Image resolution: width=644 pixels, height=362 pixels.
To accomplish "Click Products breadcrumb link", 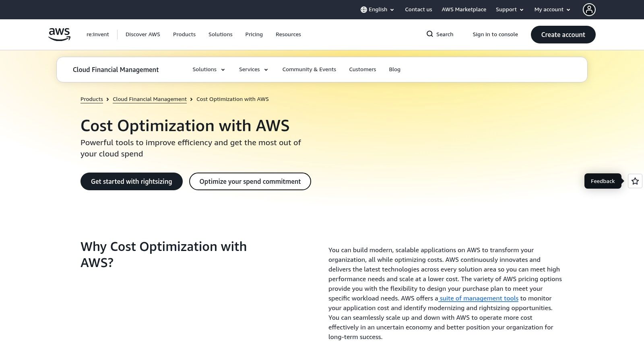I will [92, 99].
